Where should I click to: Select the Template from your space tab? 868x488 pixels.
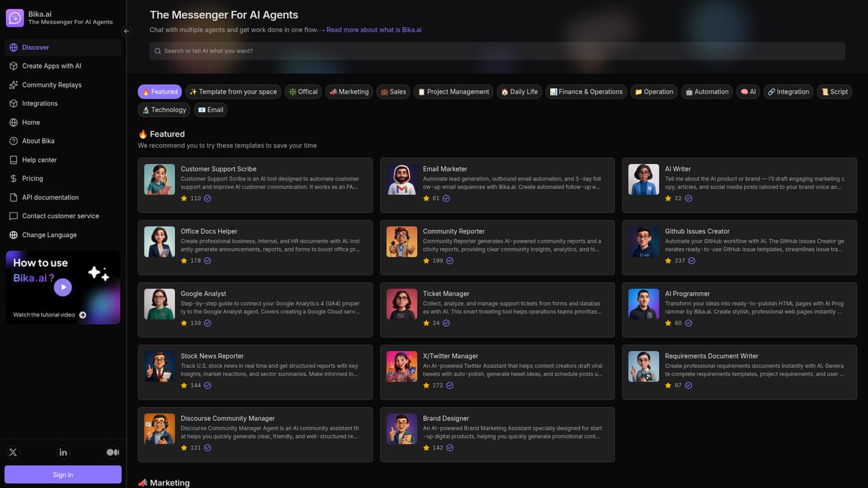233,91
